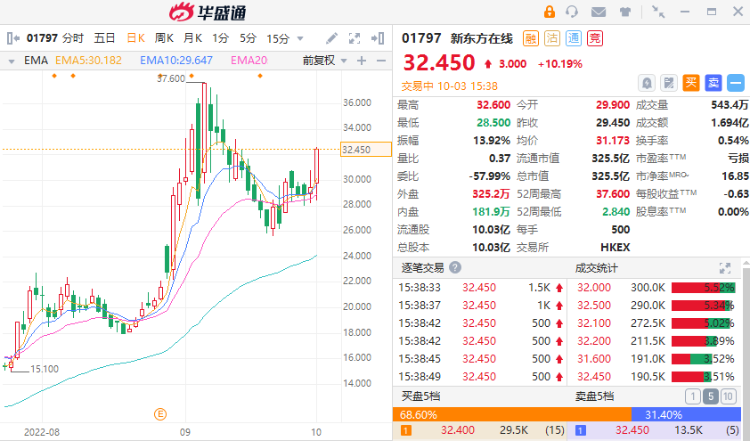Click the 31.40% ask ratio bar
The image size is (750, 441).
click(686, 414)
